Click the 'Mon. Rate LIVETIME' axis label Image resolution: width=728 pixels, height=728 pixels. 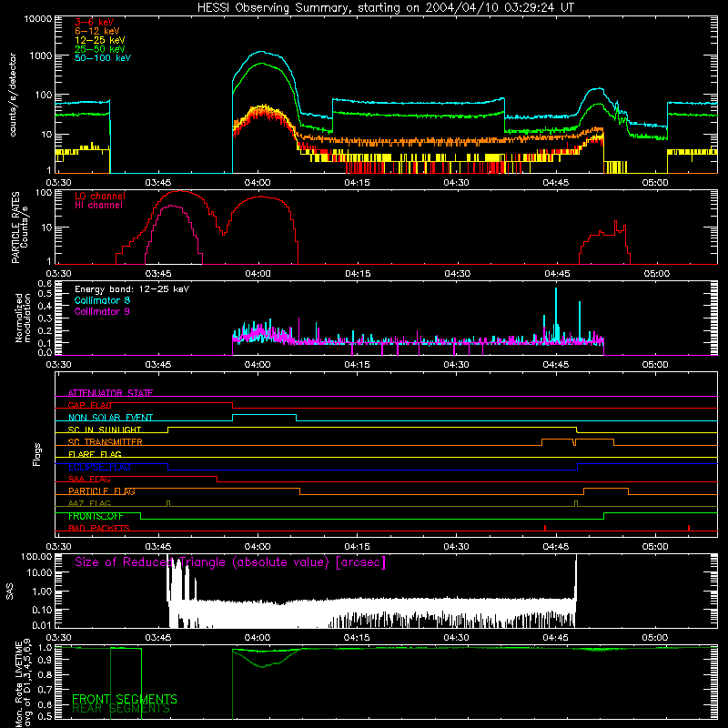coord(19,684)
